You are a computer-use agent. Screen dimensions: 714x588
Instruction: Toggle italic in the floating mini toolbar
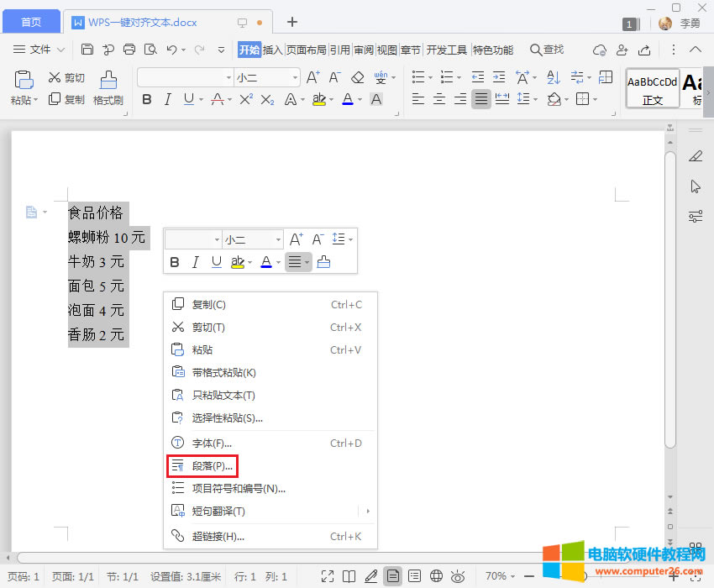[196, 262]
